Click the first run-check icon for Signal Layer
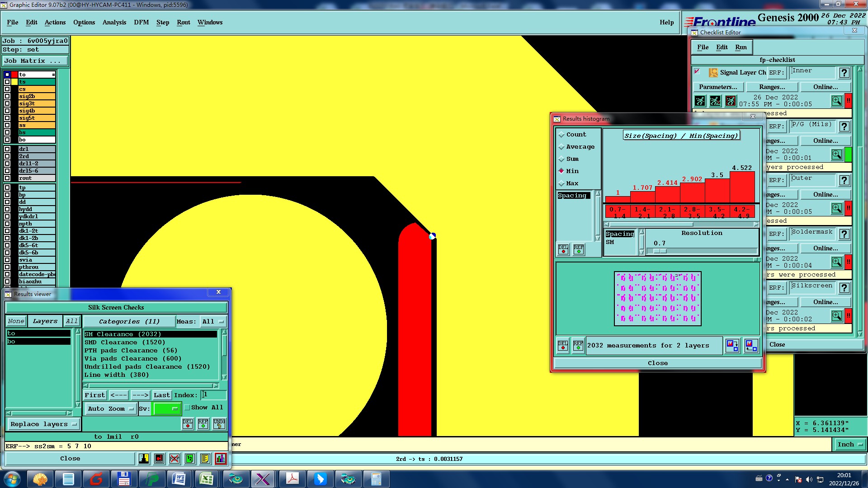 [700, 101]
